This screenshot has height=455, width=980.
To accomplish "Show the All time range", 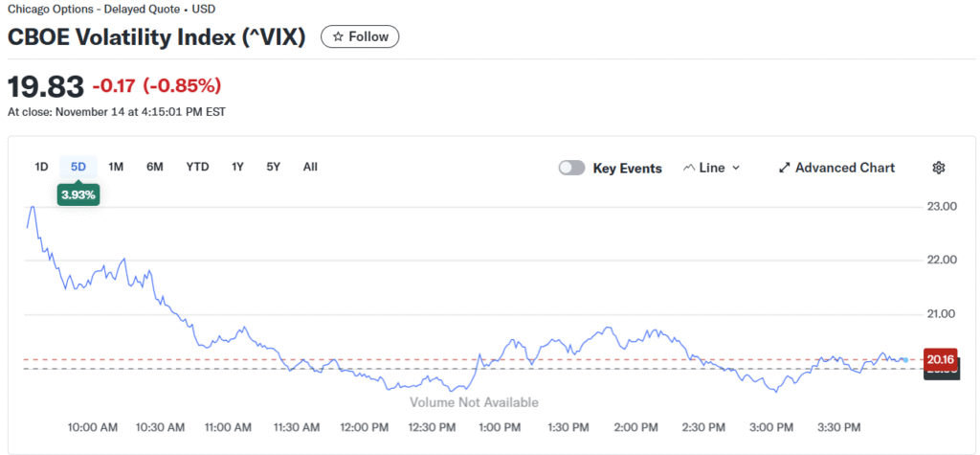I will pos(310,167).
